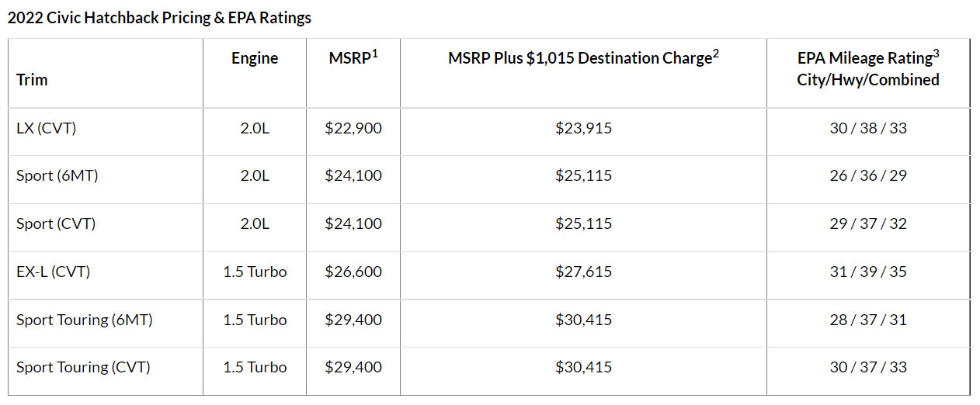The height and width of the screenshot is (405, 980).
Task: Select the $27,615 price with destination
Action: [x=583, y=272]
